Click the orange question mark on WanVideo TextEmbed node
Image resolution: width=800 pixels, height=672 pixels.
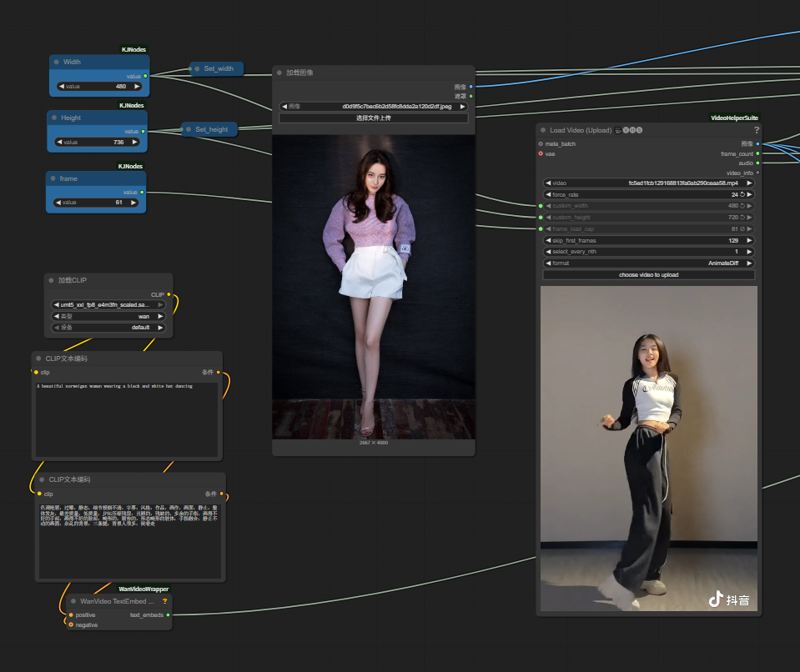165,600
